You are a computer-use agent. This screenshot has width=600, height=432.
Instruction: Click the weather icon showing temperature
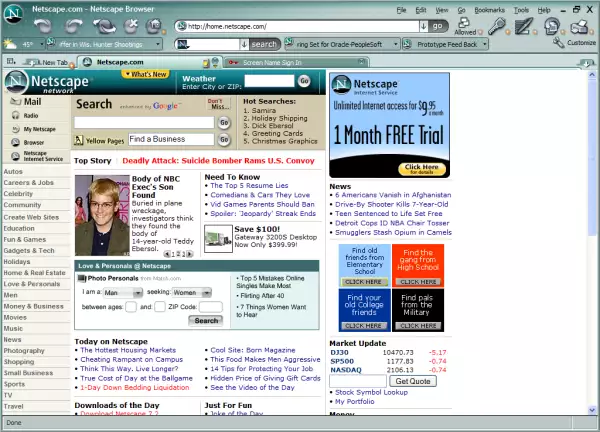(x=12, y=44)
